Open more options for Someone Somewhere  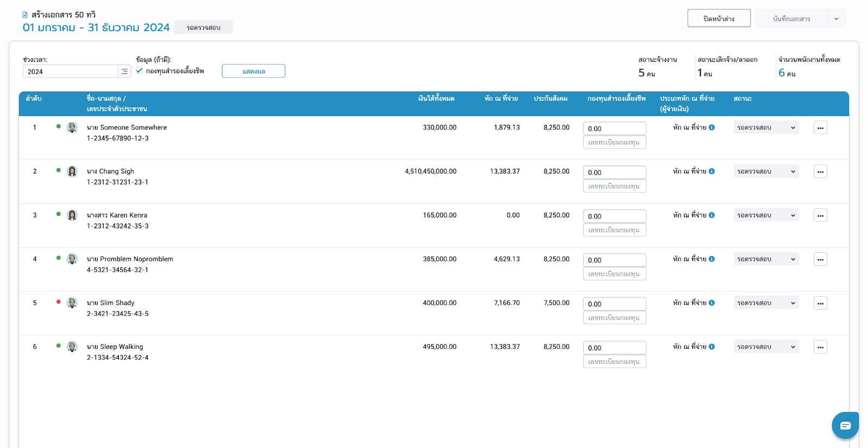pyautogui.click(x=820, y=128)
